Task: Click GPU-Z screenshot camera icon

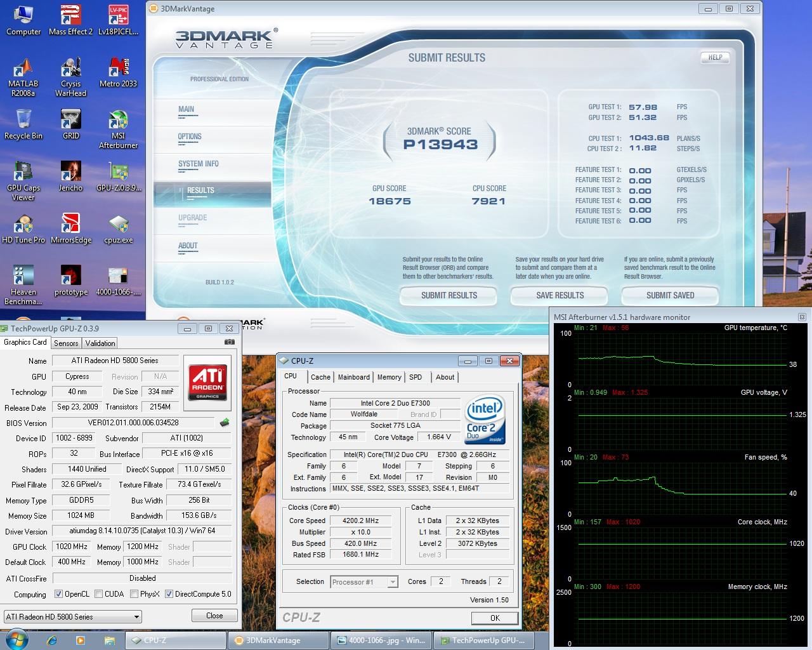Action: pyautogui.click(x=230, y=342)
